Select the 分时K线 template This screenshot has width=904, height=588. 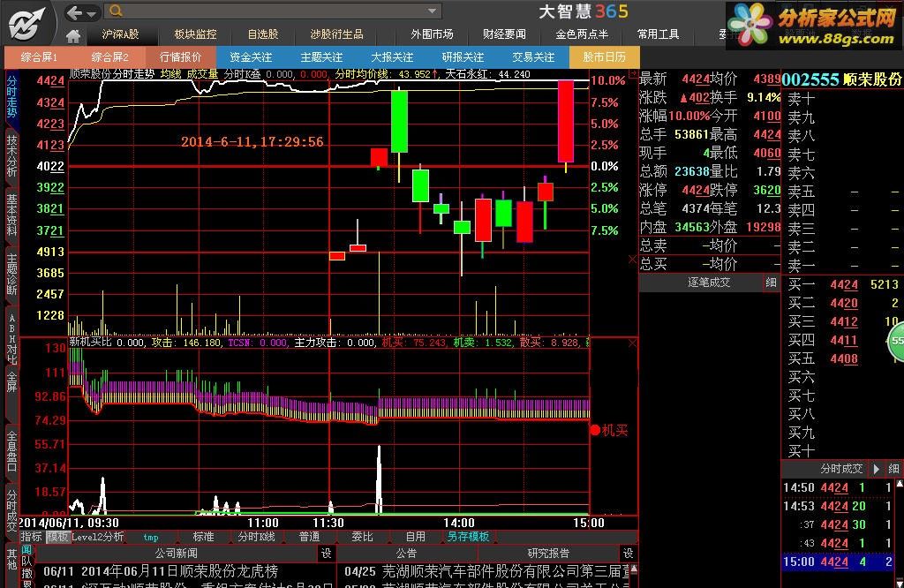pyautogui.click(x=256, y=537)
